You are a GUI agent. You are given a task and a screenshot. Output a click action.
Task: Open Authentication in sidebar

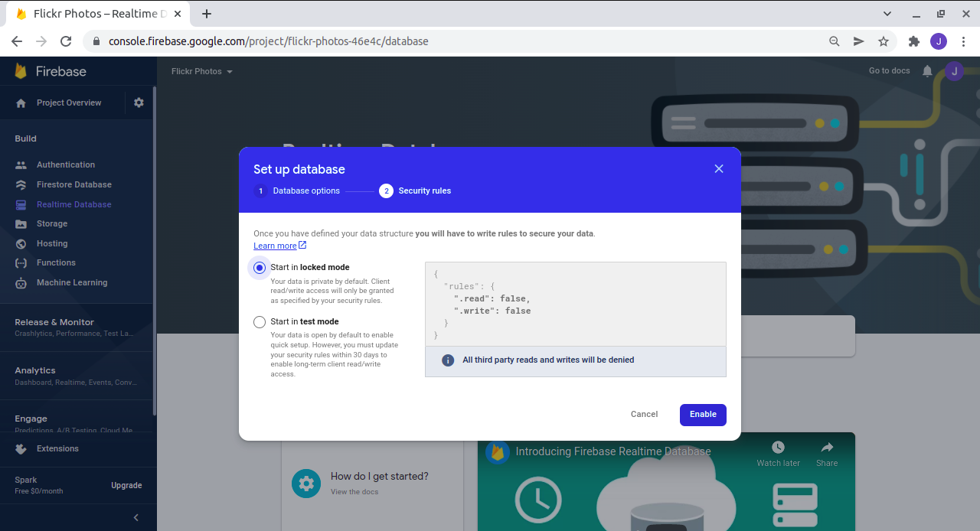[x=66, y=165]
